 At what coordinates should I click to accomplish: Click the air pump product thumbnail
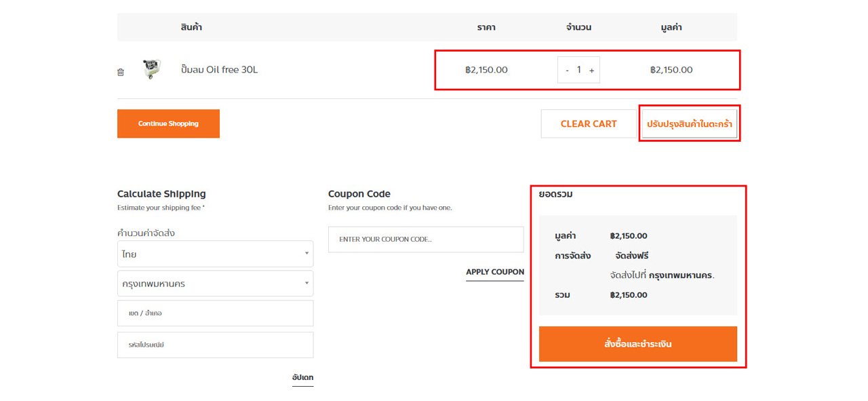click(152, 69)
